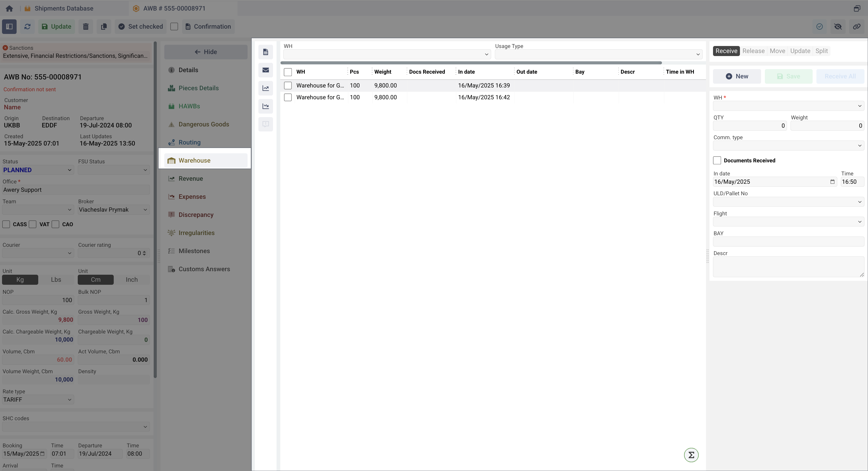The height and width of the screenshot is (471, 868).
Task: Click the refresh icon in toolbar
Action: click(x=27, y=27)
